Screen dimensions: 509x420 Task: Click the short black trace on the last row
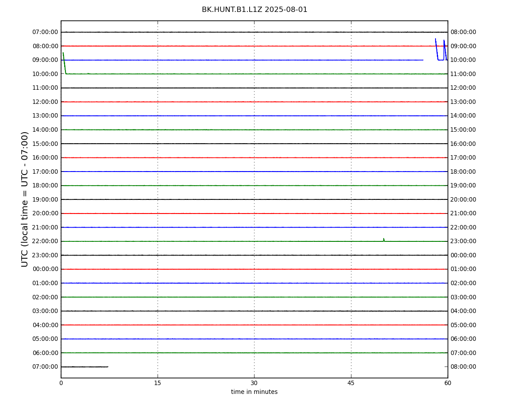coord(85,367)
